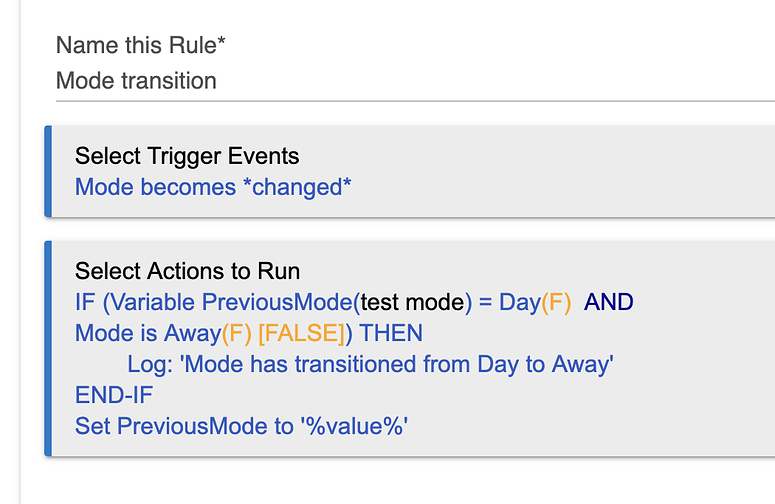
Task: Select the 'IF (Variable PreviousMode' condition text
Action: point(214,302)
